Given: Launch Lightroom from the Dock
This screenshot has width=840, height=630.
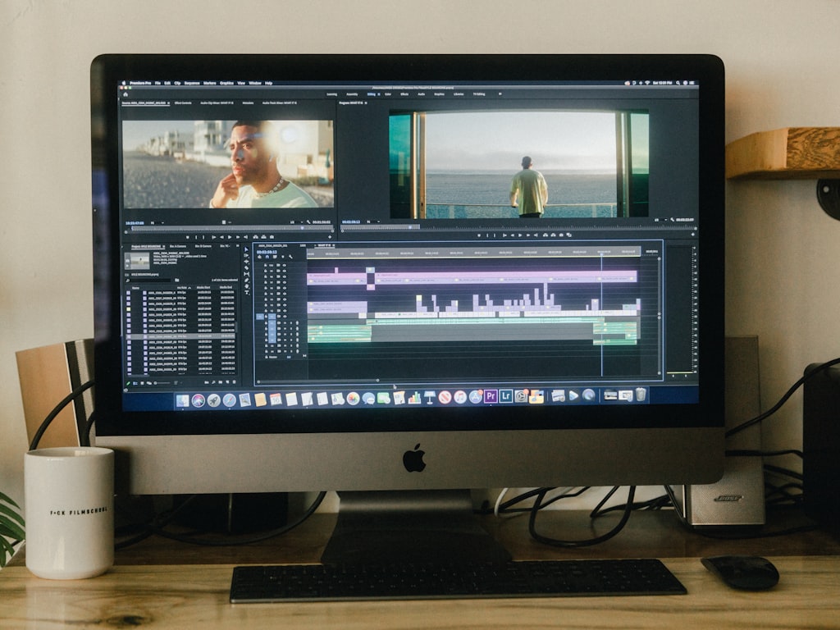Looking at the screenshot, I should 505,396.
